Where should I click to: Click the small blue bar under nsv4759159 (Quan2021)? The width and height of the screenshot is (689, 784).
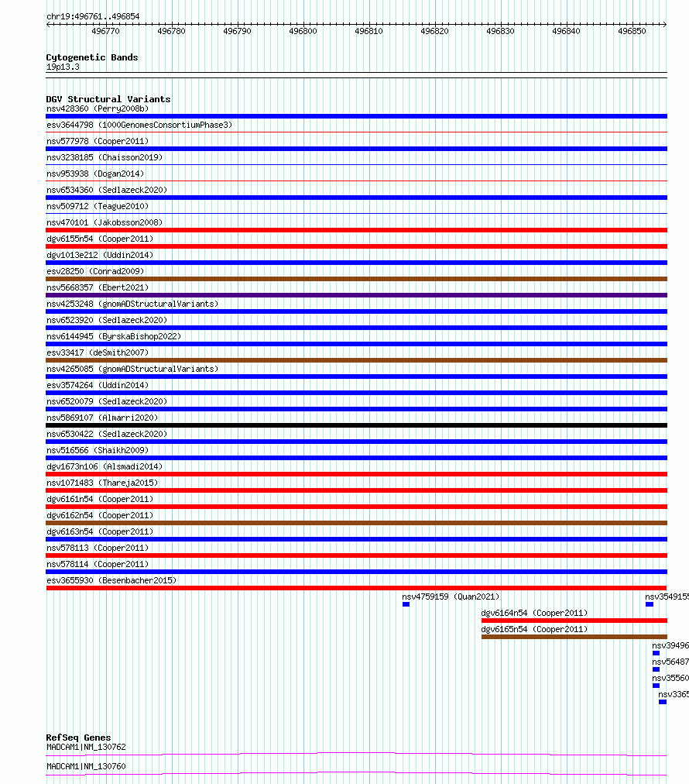click(x=406, y=604)
